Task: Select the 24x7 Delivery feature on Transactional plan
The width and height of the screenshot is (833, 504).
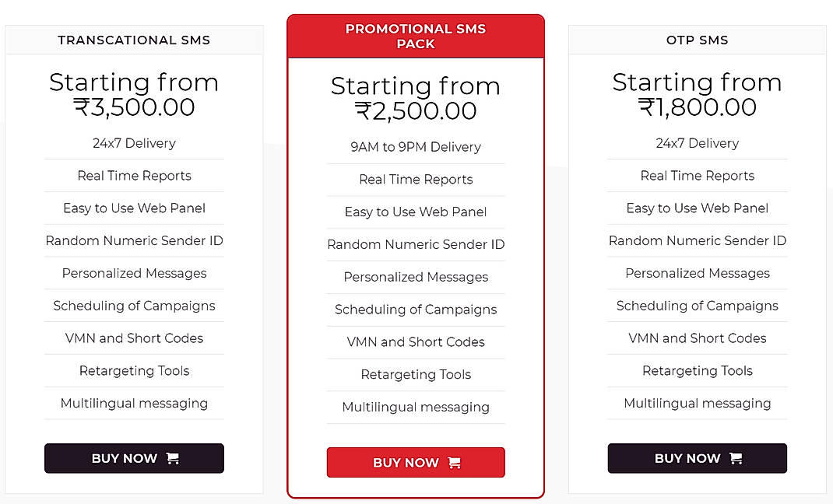Action: [133, 143]
